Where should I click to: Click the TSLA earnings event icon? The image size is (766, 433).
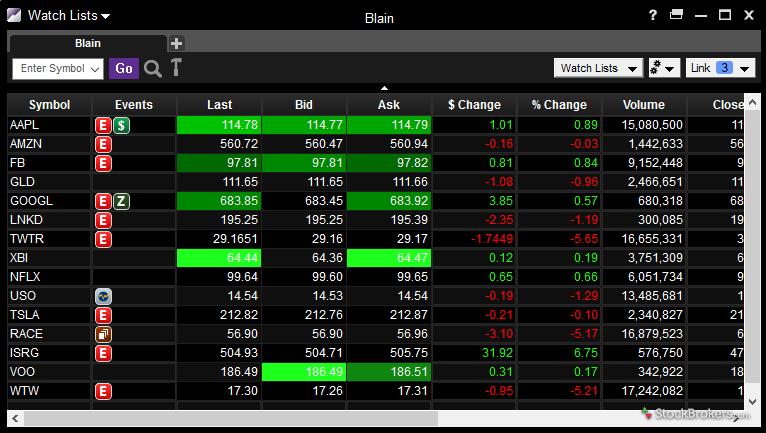103,315
